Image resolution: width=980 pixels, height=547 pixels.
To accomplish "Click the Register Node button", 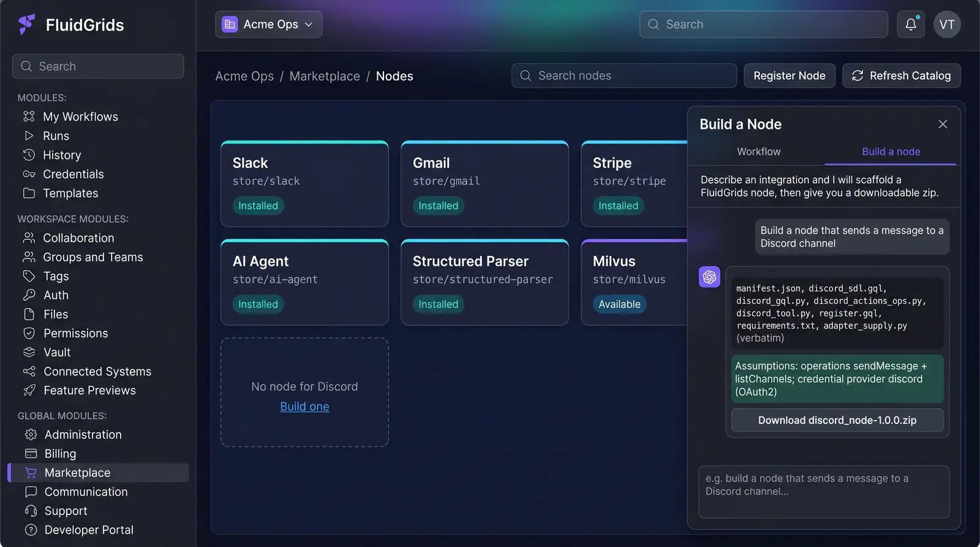I will pyautogui.click(x=790, y=75).
